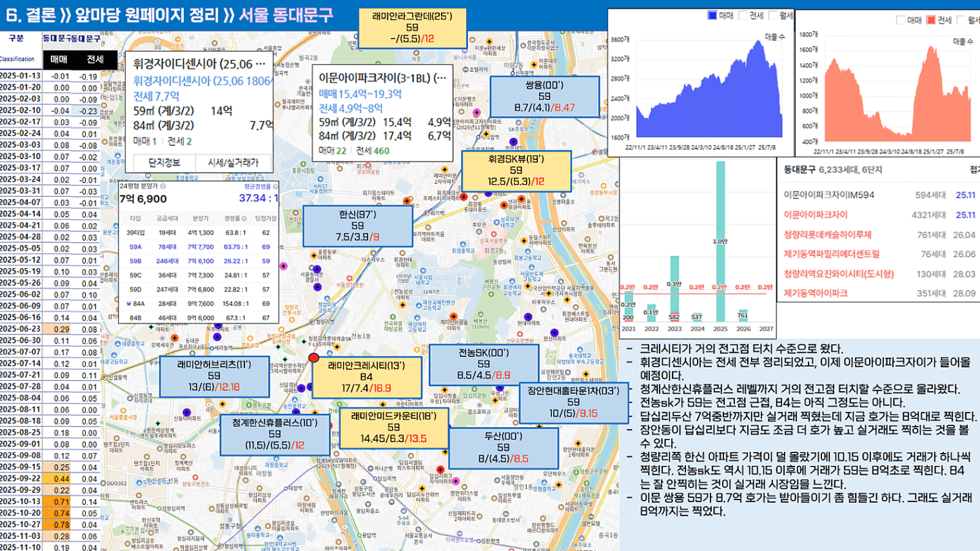Select the 전농SK(00') label box
Viewport: 980px width, 551px height.
(484, 364)
